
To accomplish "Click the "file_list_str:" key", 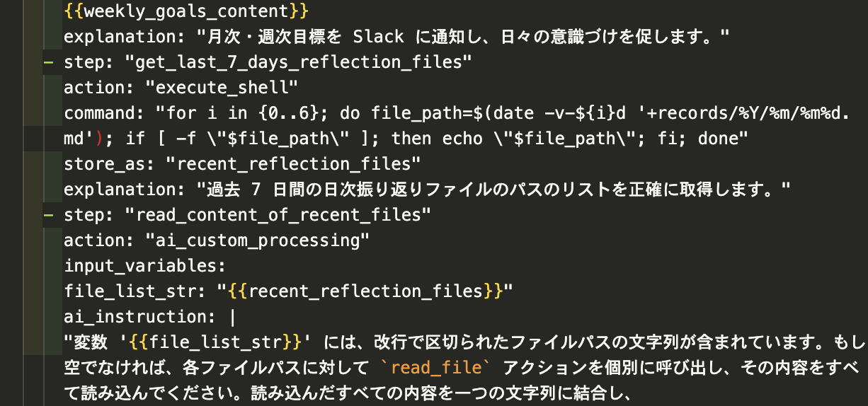I will 135,291.
